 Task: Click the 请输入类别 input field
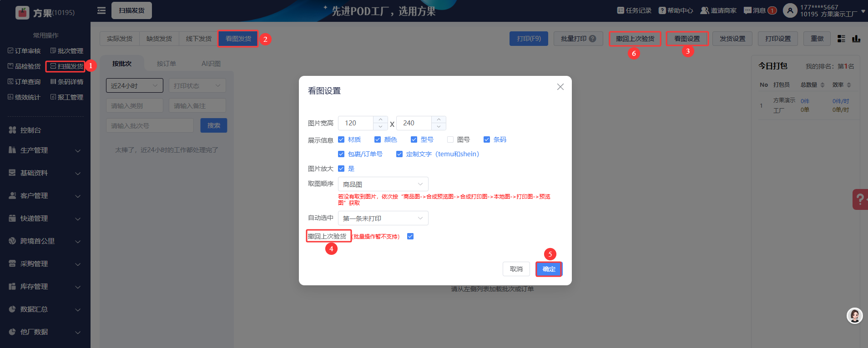(x=135, y=105)
